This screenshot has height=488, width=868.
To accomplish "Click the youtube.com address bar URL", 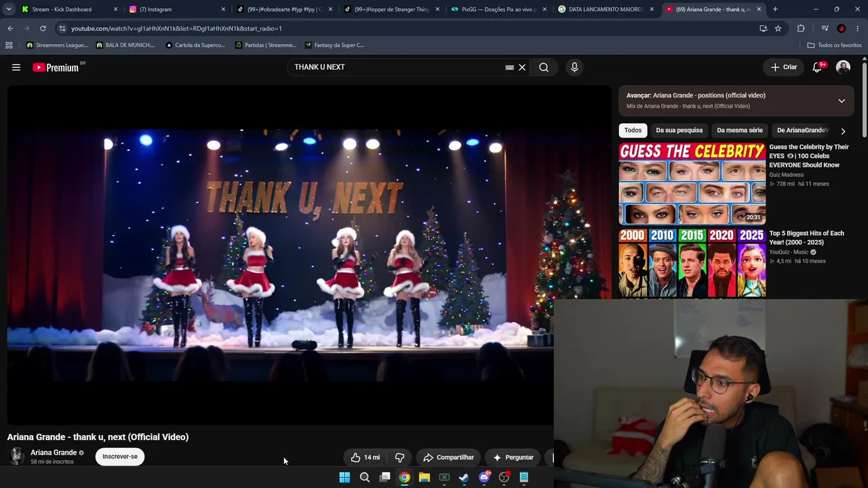I will pos(176,28).
